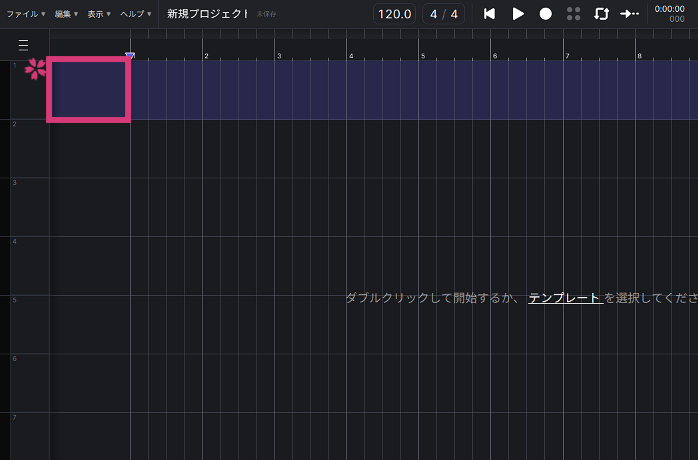Click the 新規プロジェクト project title

click(x=207, y=14)
